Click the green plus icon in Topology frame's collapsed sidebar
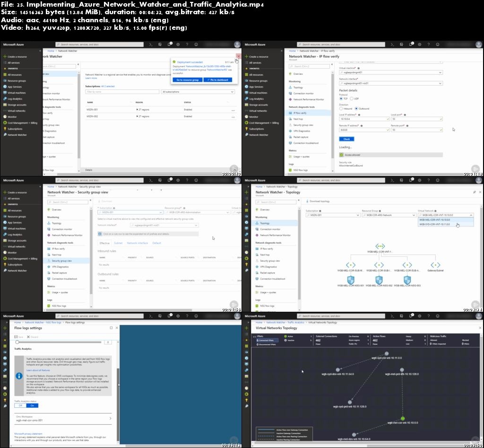This screenshot has height=448, width=484. pyautogui.click(x=246, y=192)
